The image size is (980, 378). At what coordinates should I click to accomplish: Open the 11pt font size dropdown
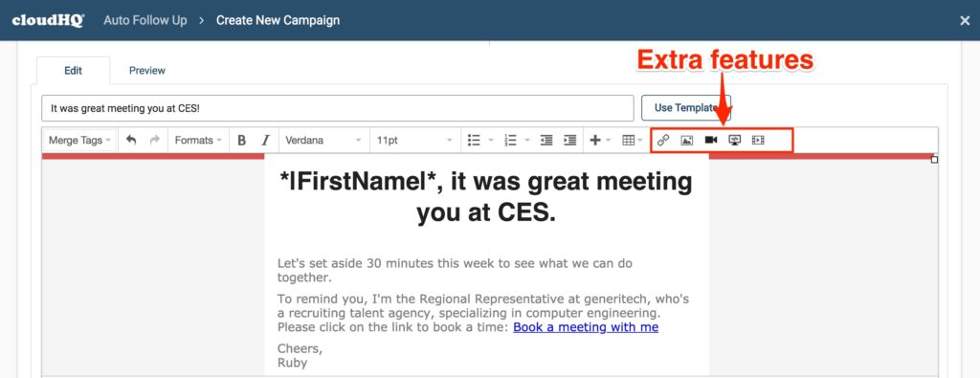coord(415,141)
